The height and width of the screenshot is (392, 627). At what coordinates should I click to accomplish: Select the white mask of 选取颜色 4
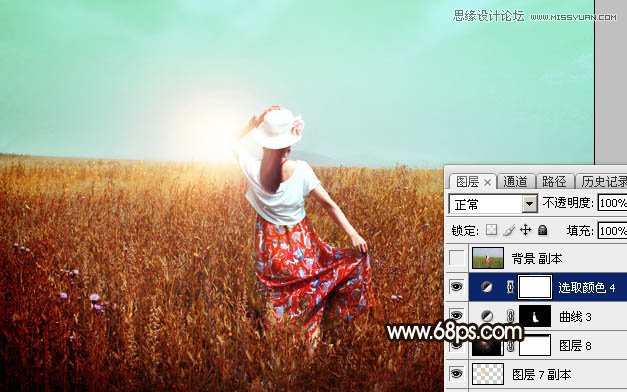[535, 287]
